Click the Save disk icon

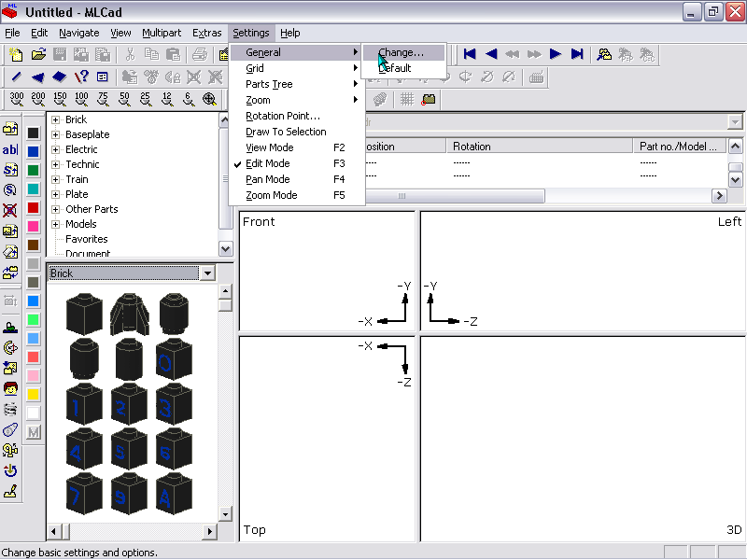[x=60, y=54]
